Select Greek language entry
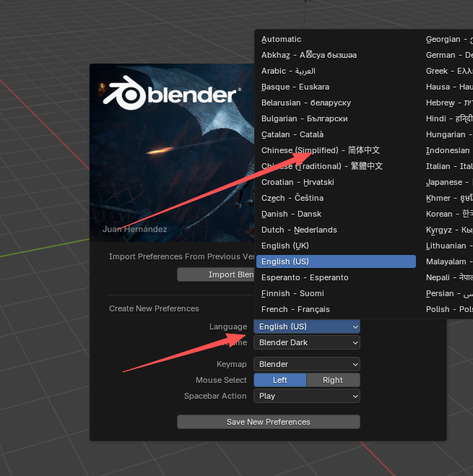This screenshot has width=473, height=476. [448, 71]
